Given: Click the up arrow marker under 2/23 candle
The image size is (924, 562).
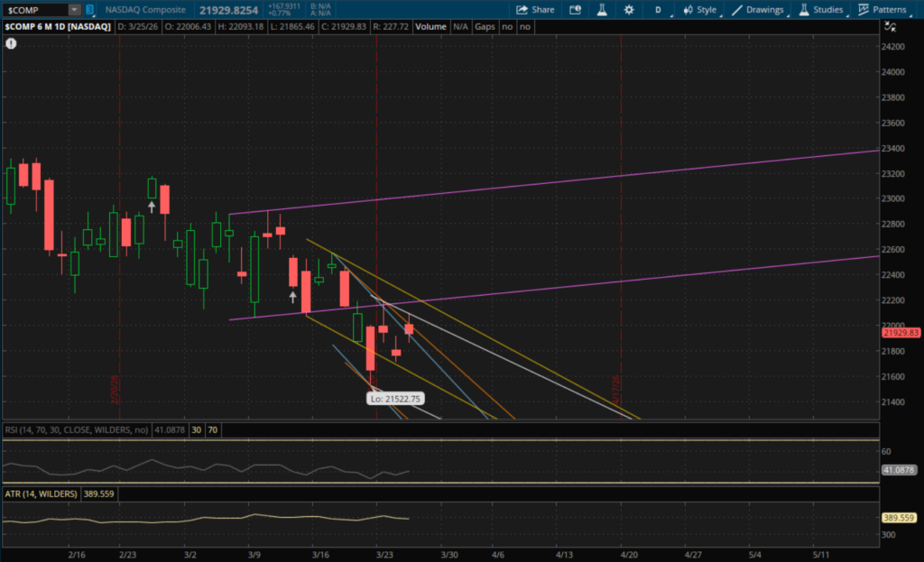Looking at the screenshot, I should pos(152,207).
